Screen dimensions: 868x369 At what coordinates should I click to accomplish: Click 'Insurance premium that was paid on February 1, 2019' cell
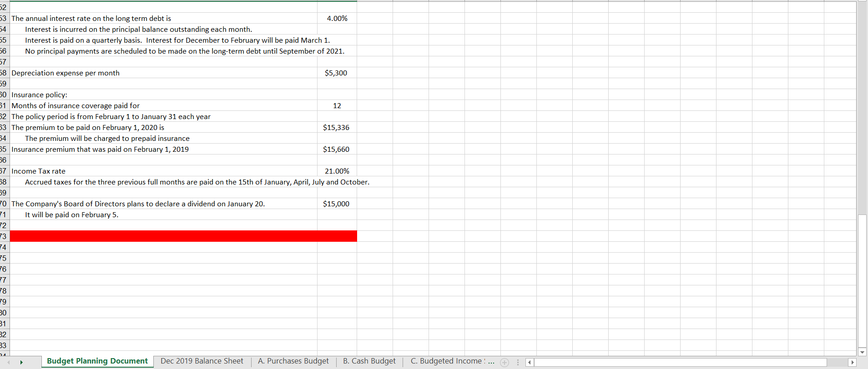(x=163, y=149)
